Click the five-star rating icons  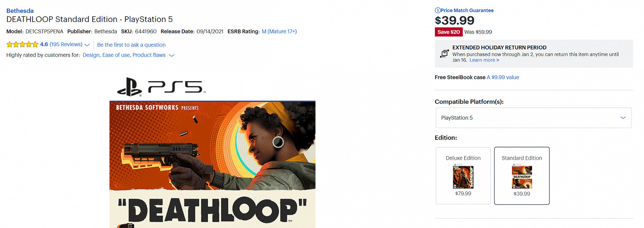(22, 44)
